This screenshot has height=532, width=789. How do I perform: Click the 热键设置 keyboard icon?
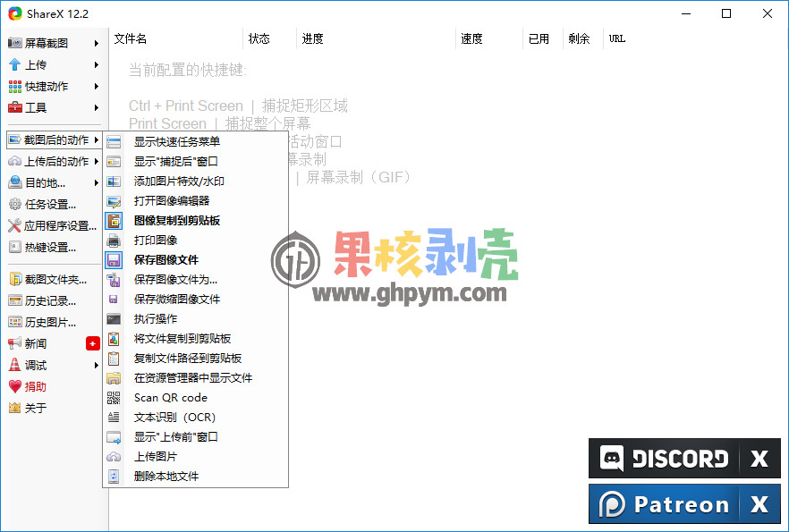(14, 247)
